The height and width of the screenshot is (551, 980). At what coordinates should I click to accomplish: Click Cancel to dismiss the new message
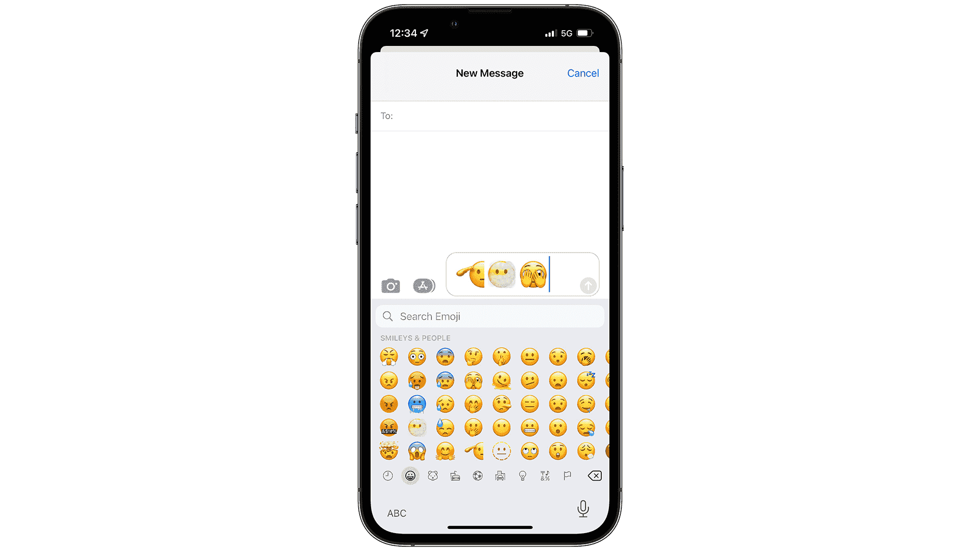(583, 72)
